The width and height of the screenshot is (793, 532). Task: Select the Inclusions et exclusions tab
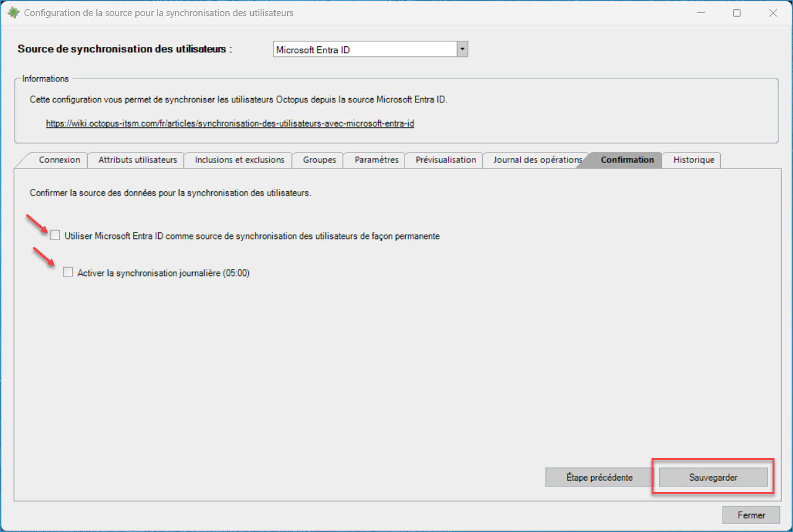click(239, 160)
